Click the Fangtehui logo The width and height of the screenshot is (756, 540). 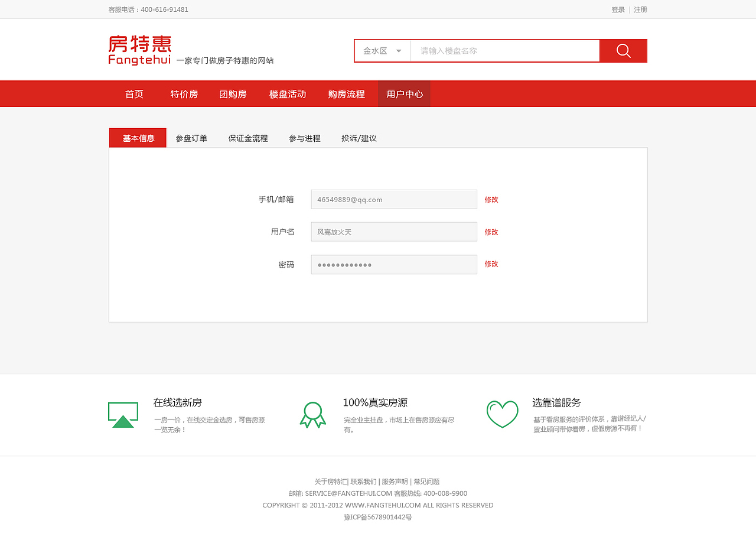click(139, 50)
